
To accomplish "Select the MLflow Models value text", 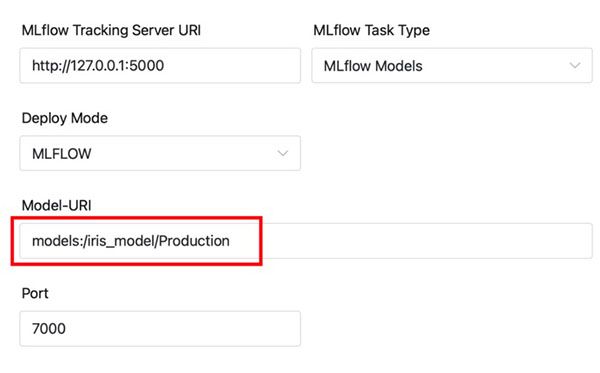I will [373, 66].
